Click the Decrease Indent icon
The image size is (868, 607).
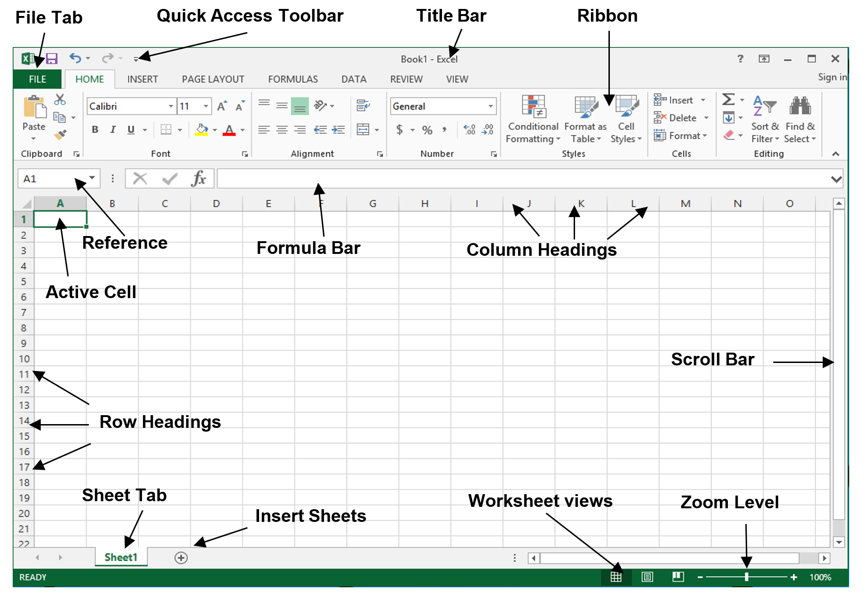320,130
